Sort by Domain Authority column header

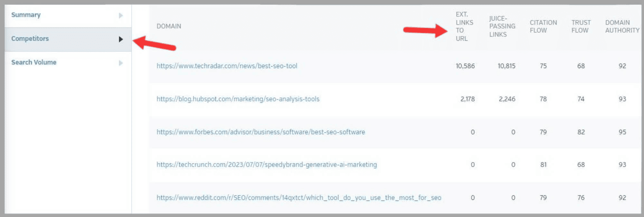pyautogui.click(x=622, y=27)
